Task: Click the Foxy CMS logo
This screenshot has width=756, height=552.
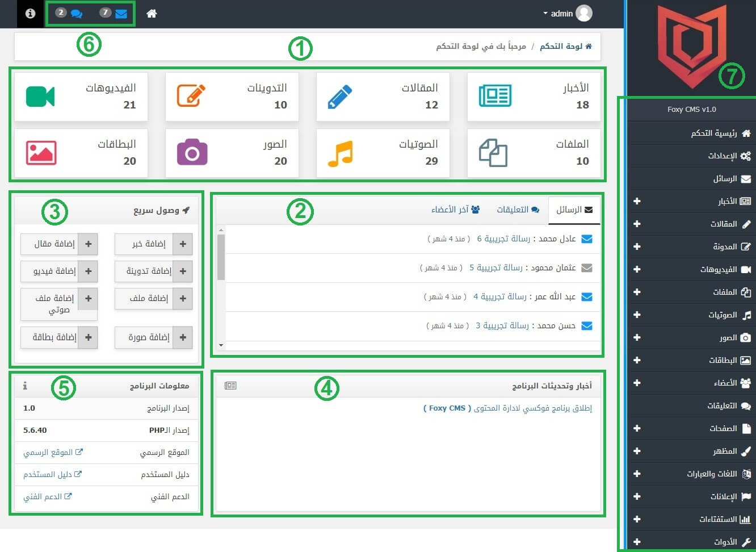Action: point(692,47)
